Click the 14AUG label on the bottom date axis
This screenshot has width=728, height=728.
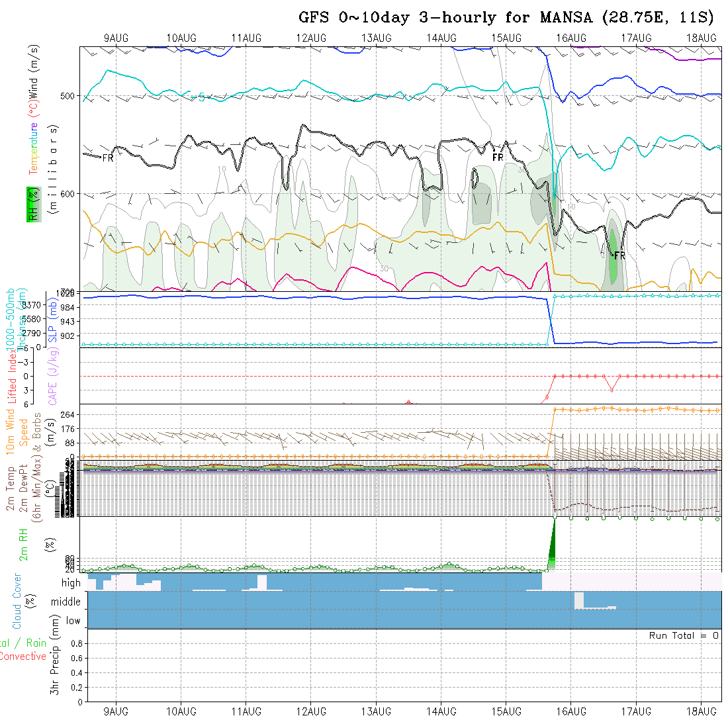(441, 711)
